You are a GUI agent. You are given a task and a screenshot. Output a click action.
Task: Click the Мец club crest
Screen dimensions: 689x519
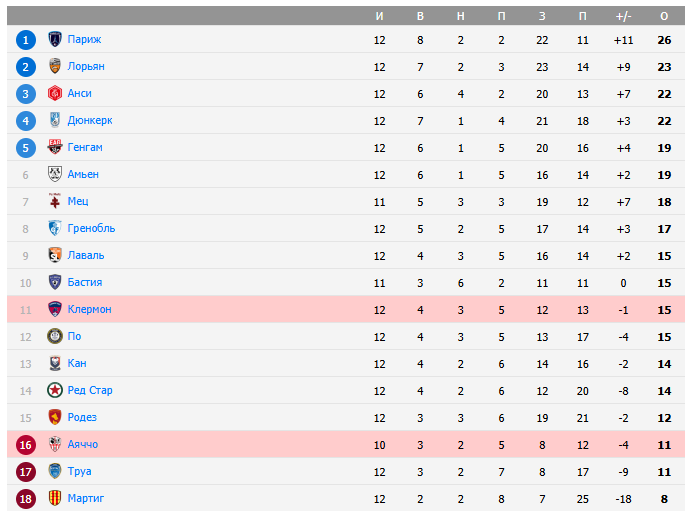(55, 201)
